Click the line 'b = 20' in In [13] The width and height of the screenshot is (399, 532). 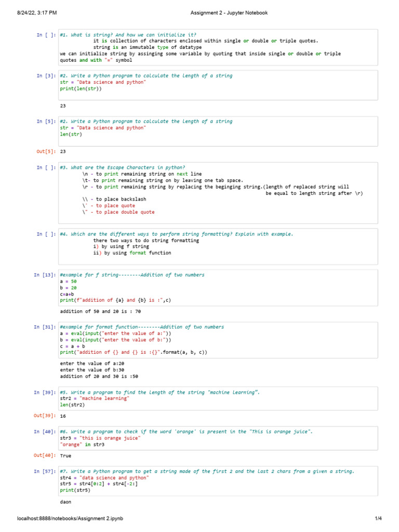coord(68,288)
